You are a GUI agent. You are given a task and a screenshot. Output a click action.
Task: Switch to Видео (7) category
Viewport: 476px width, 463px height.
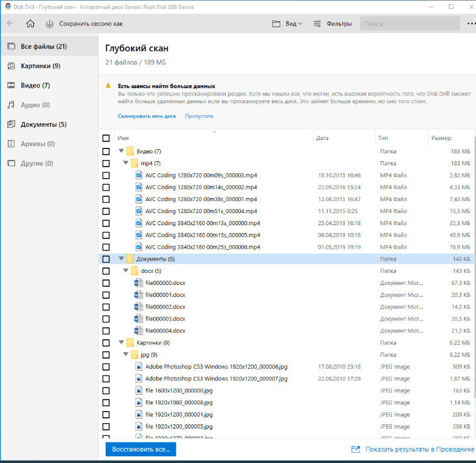click(35, 85)
